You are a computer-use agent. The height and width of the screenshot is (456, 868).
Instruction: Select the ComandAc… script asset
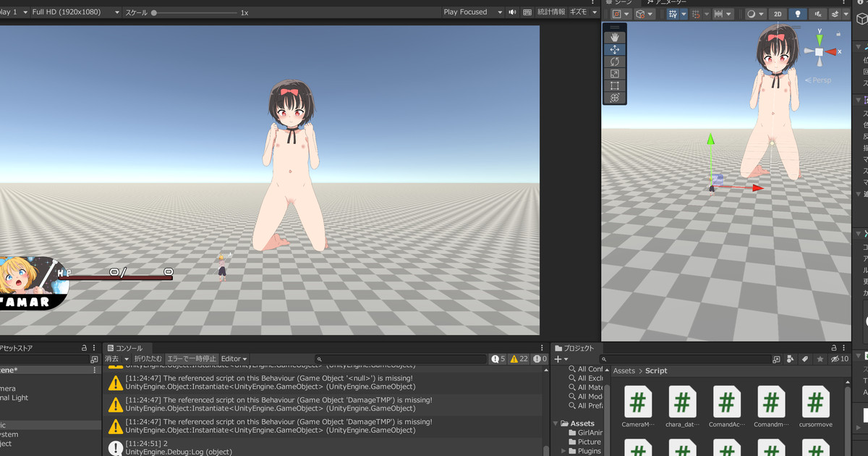pyautogui.click(x=727, y=408)
